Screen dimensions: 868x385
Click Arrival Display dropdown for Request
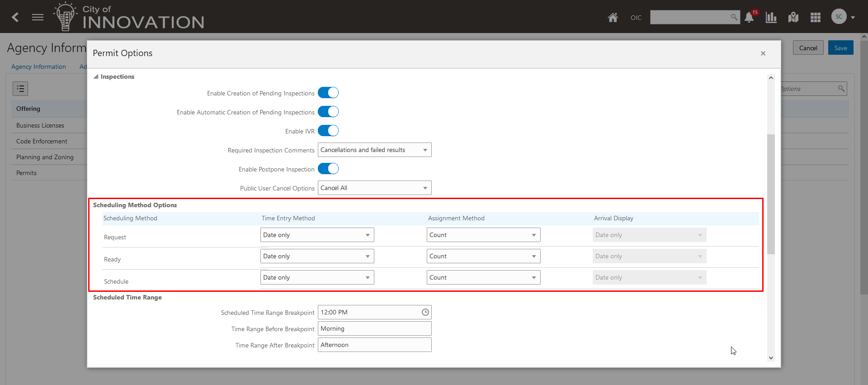649,235
